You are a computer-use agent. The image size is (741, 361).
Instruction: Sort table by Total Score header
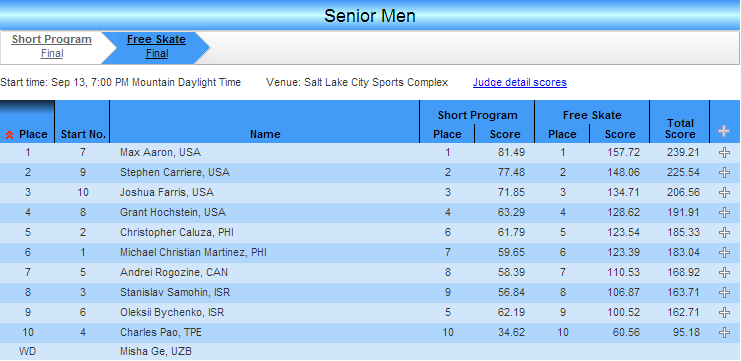680,129
